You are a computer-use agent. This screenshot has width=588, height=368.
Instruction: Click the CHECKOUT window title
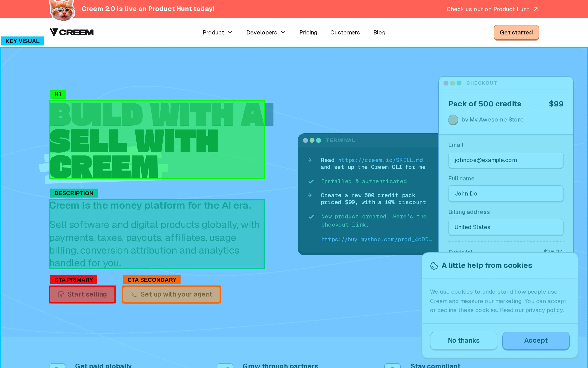tap(482, 83)
